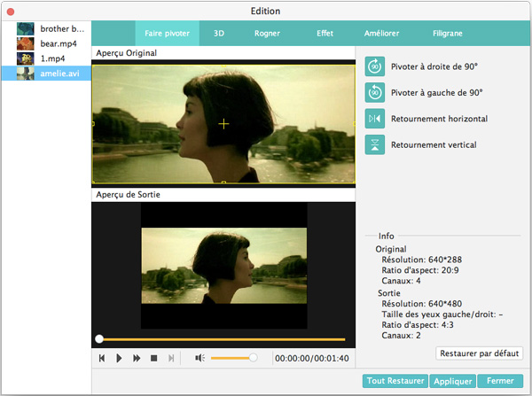Open the Filigrane tab
The height and width of the screenshot is (396, 532).
pos(446,34)
